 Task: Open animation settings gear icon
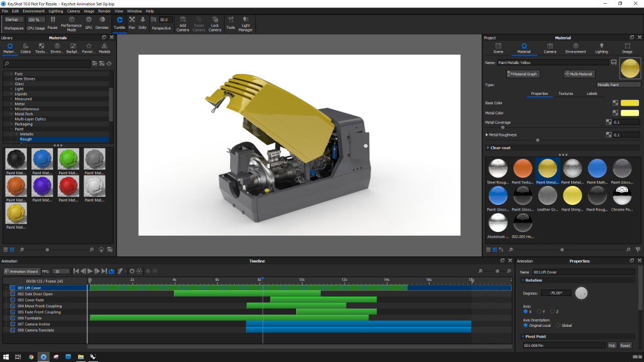pos(132,271)
